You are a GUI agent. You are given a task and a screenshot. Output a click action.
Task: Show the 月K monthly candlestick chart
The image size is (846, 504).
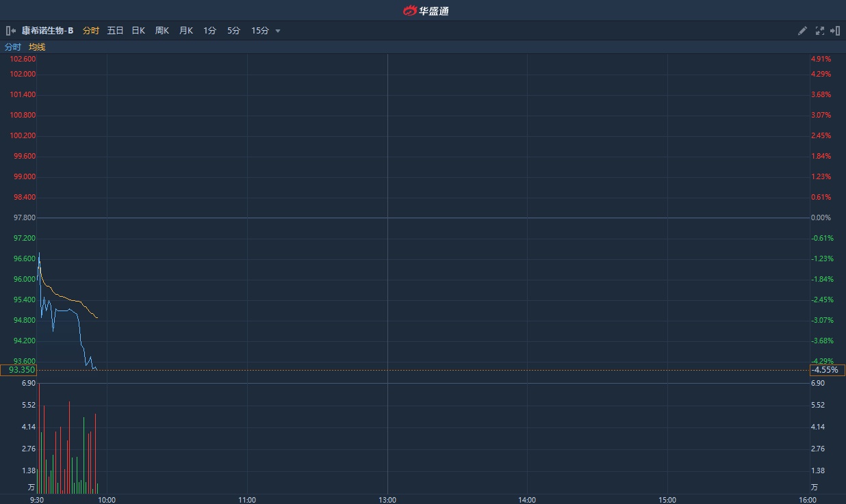click(x=186, y=31)
